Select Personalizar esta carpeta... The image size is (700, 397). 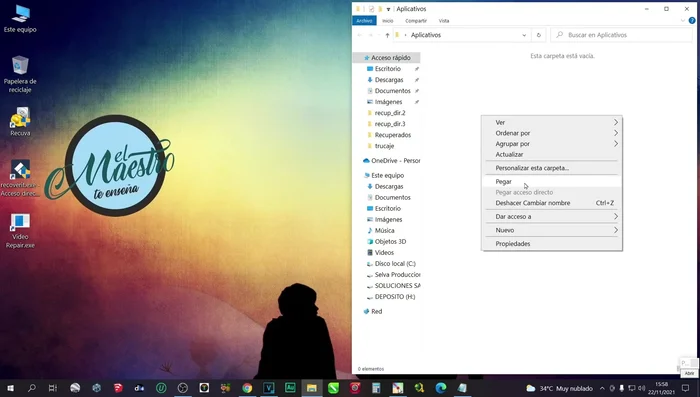tap(552, 168)
